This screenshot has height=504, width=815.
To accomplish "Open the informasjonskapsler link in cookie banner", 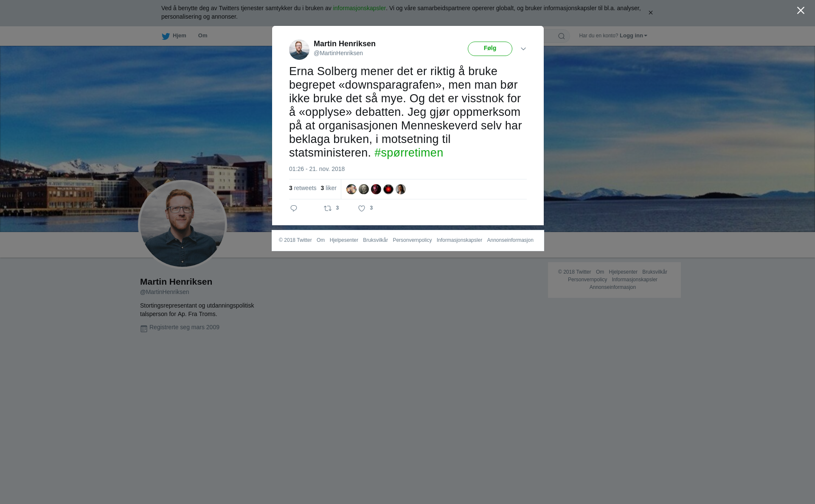I will click(x=359, y=8).
